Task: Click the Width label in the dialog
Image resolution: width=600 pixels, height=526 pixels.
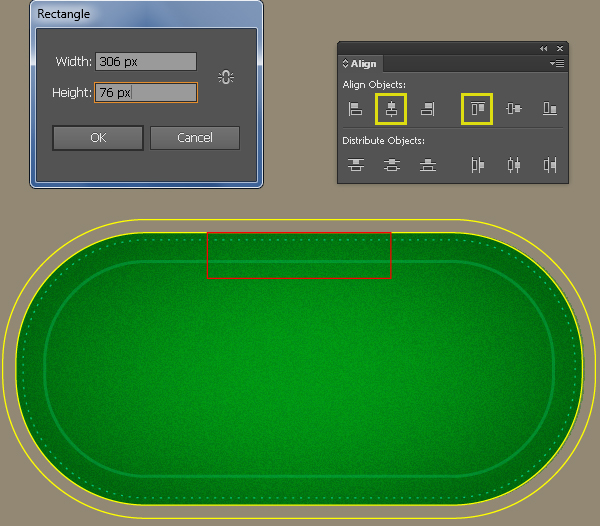Action: (x=73, y=62)
